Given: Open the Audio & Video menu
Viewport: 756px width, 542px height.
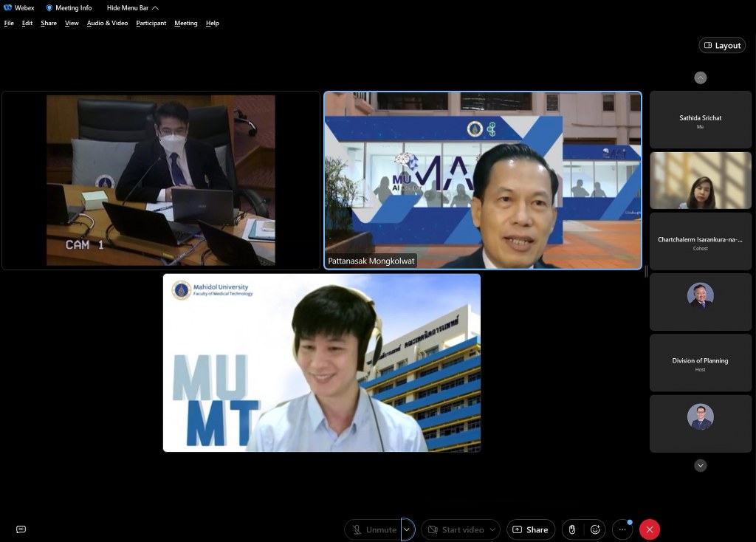Looking at the screenshot, I should 107,23.
